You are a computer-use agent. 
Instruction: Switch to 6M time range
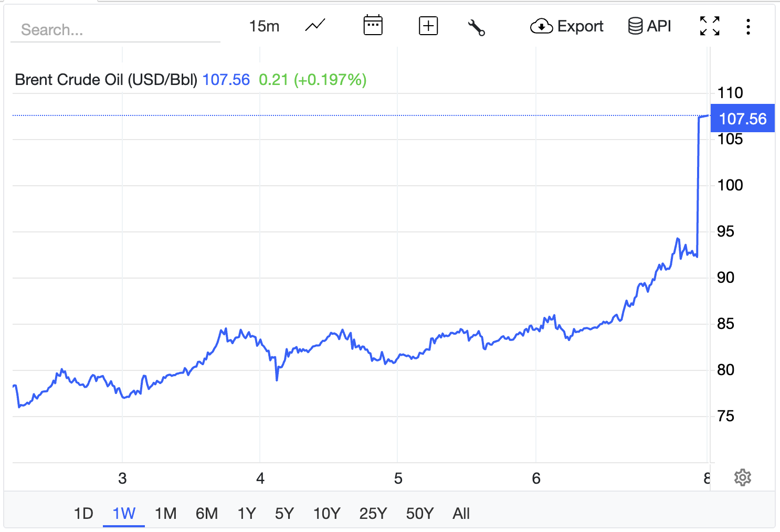[207, 513]
